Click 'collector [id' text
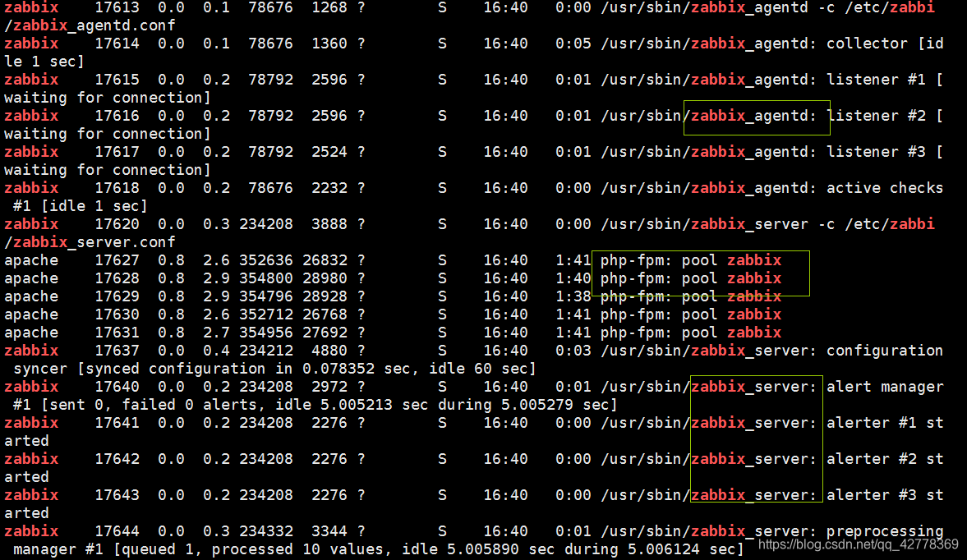The image size is (967, 560). click(884, 44)
